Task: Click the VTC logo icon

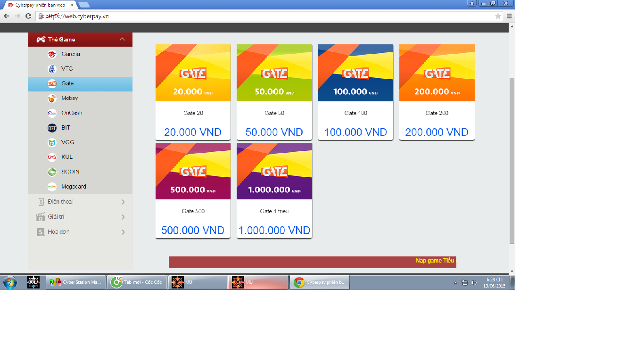Action: click(x=52, y=69)
